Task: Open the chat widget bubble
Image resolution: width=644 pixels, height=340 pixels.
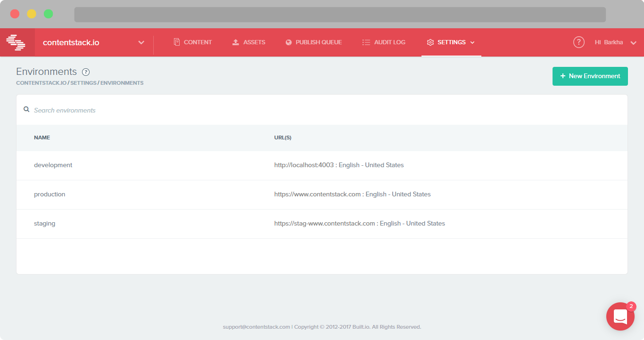Action: click(620, 316)
